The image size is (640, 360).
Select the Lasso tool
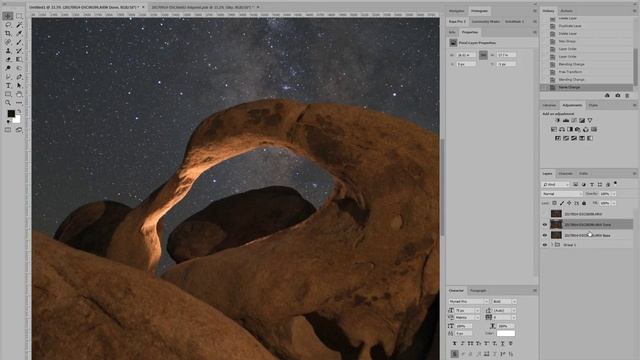pyautogui.click(x=8, y=25)
